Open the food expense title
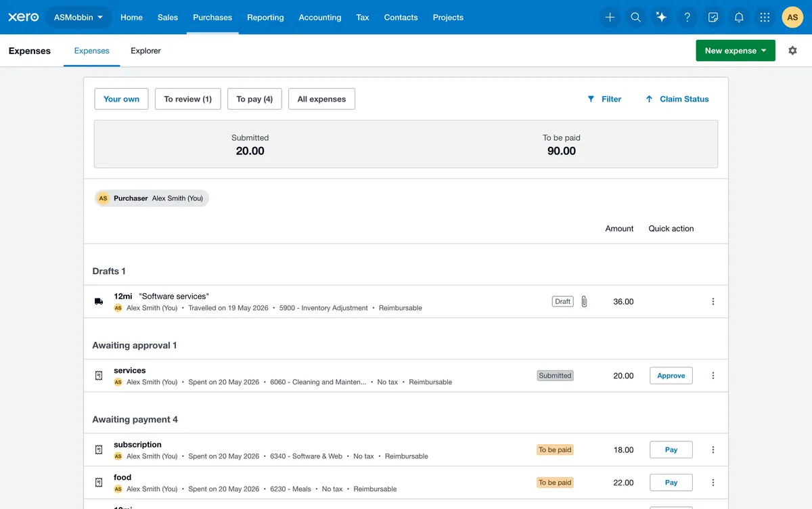 122,477
